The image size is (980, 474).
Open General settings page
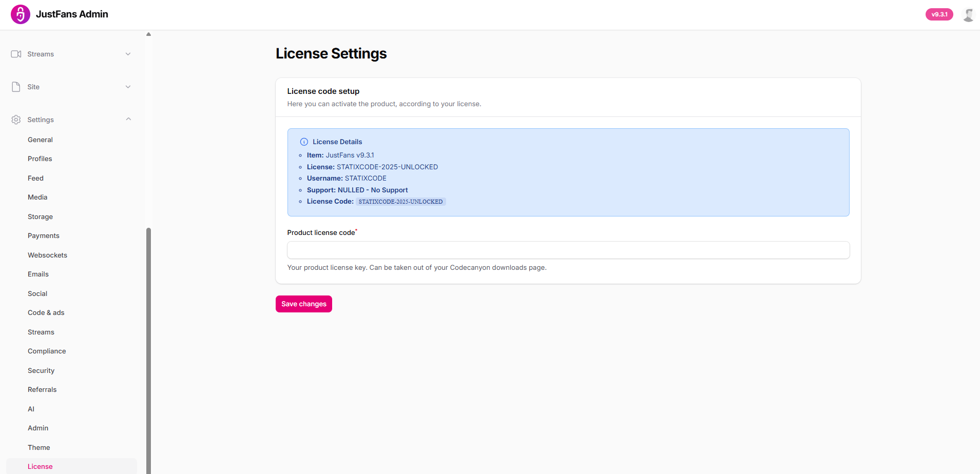[40, 140]
